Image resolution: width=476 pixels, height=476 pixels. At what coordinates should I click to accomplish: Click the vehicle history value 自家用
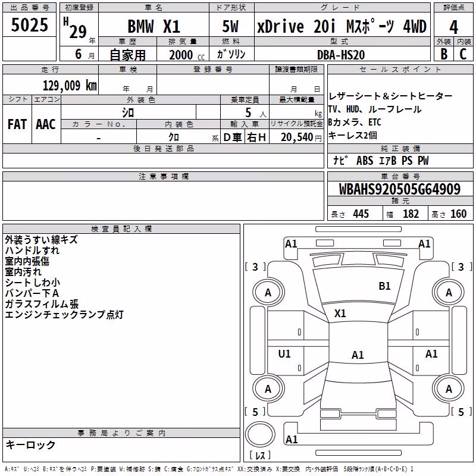pyautogui.click(x=127, y=55)
